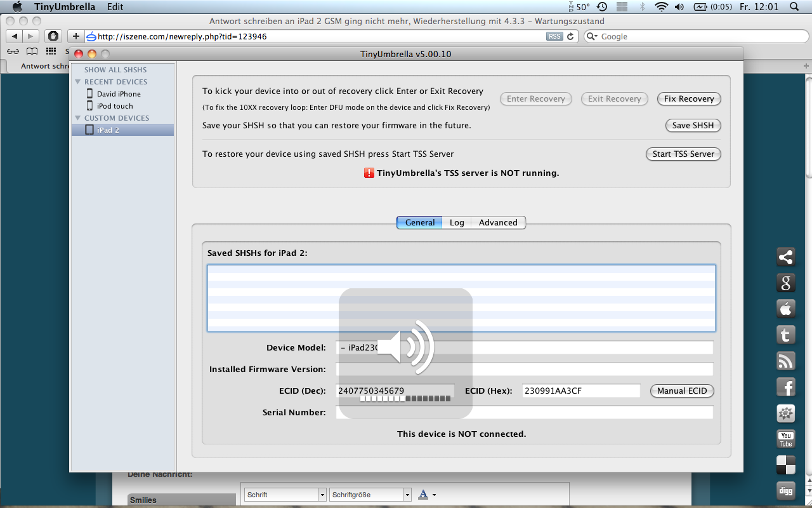Click the Spotlight search magnifier icon
This screenshot has width=812, height=508.
pyautogui.click(x=794, y=7)
